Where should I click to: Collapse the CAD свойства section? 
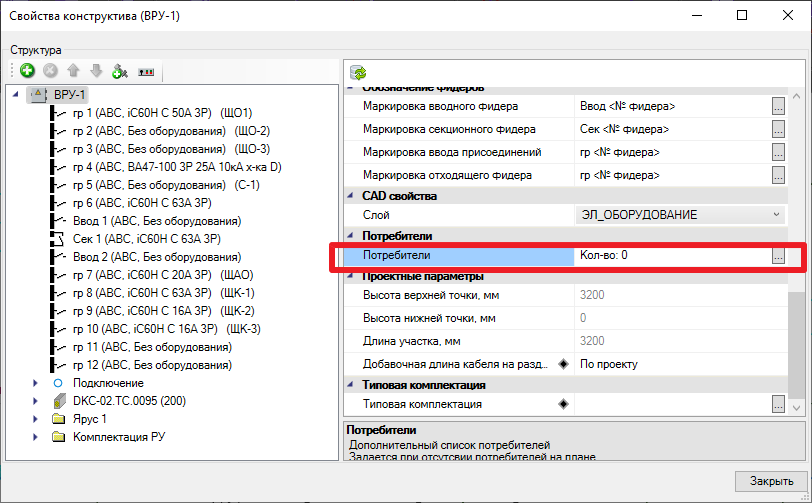pyautogui.click(x=351, y=196)
